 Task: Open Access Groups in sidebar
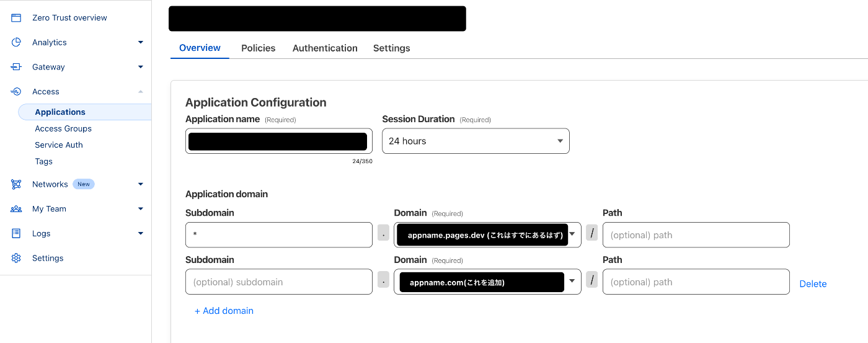point(63,128)
